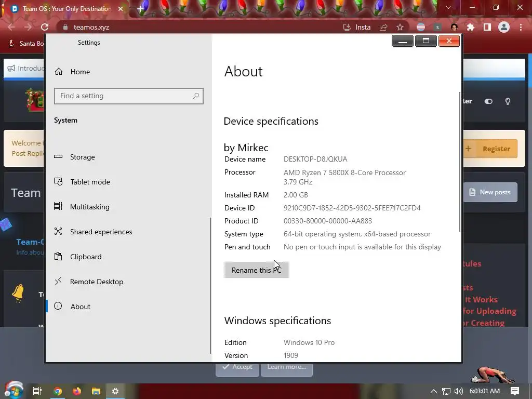Viewport: 532px width, 399px height.
Task: Open Shared experiences settings
Action: (93, 232)
